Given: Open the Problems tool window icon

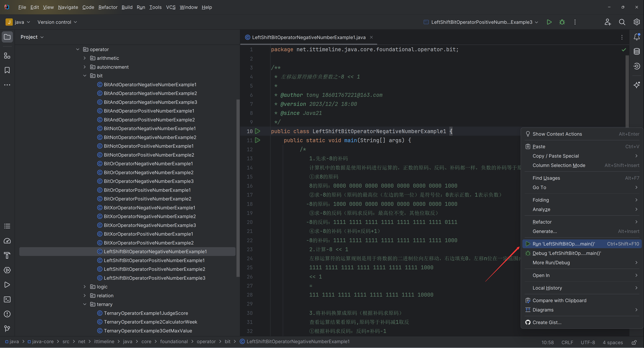Looking at the screenshot, I should [7, 314].
